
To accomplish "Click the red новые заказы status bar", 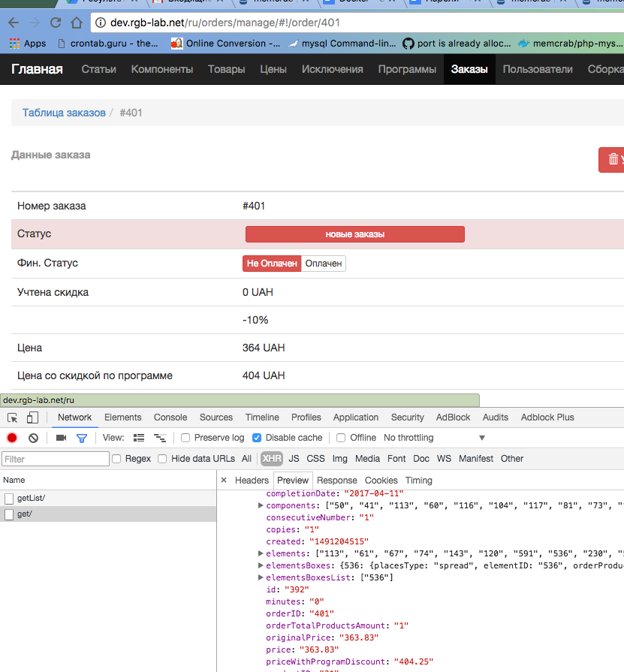I will (x=354, y=234).
